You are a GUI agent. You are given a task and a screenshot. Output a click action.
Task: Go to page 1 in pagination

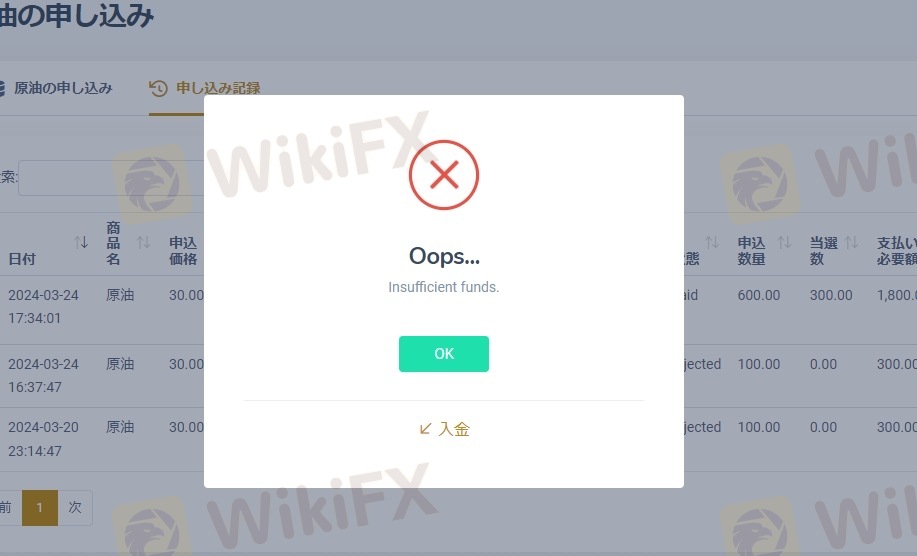click(x=40, y=507)
